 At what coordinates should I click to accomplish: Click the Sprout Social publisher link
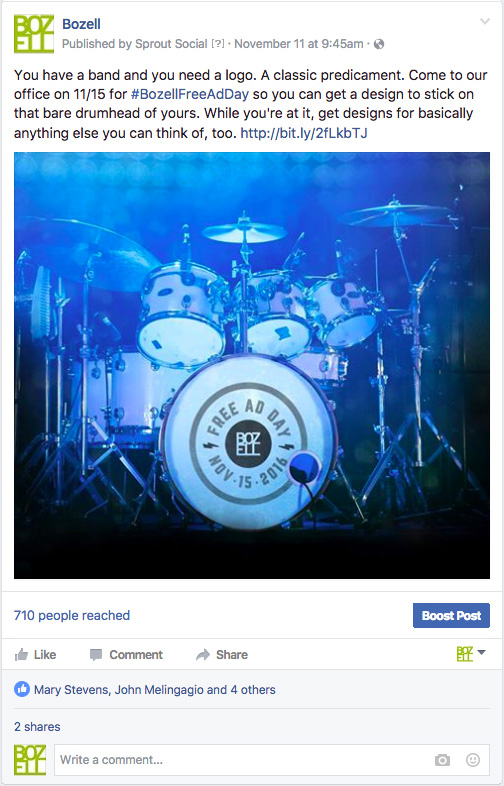[x=171, y=44]
